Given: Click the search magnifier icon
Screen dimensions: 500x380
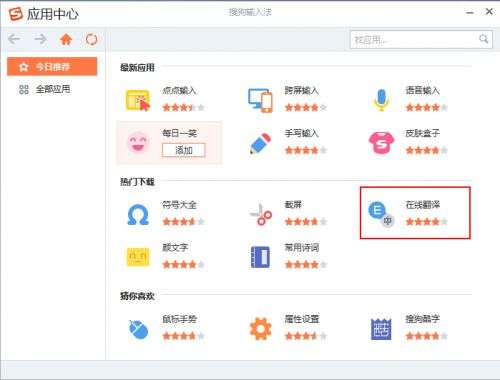Looking at the screenshot, I should click(x=483, y=39).
